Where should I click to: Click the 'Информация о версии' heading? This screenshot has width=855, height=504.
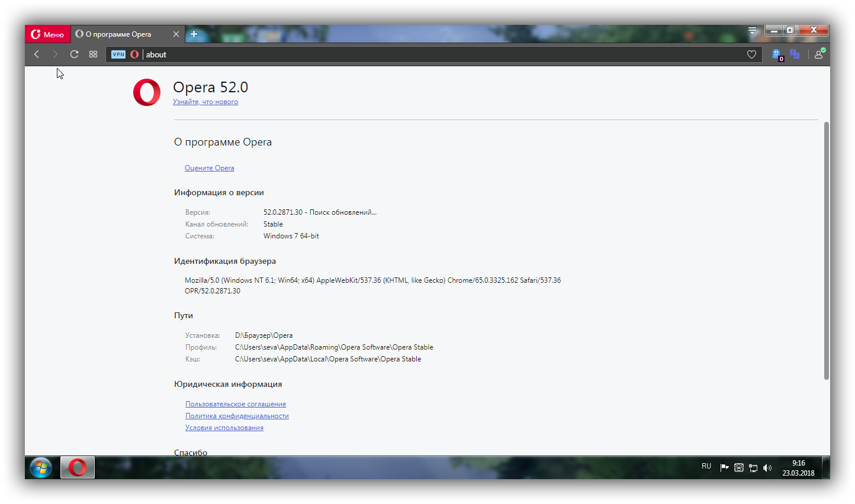219,192
